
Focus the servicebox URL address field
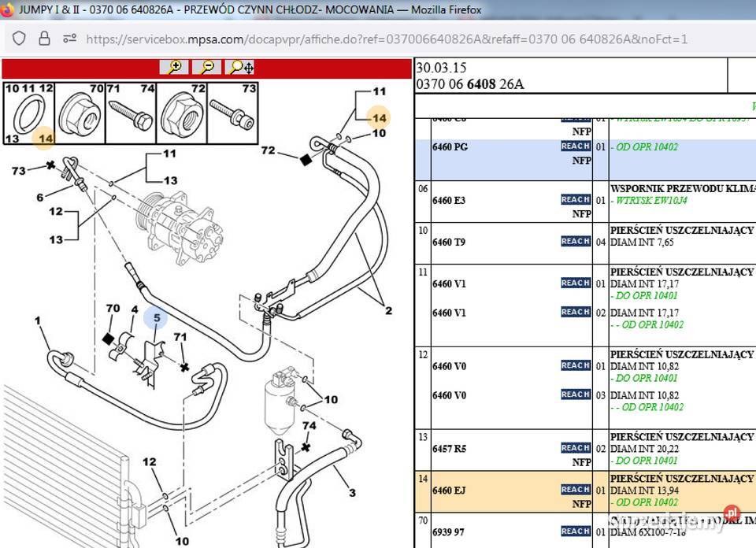(x=386, y=39)
